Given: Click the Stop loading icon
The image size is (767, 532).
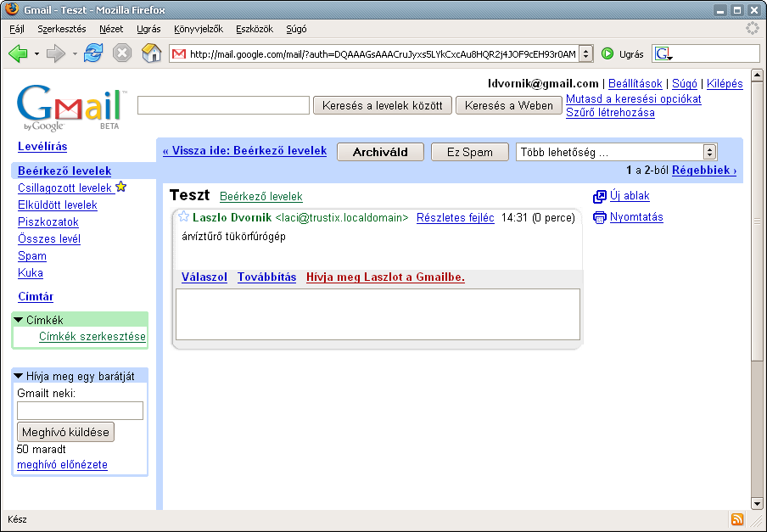Looking at the screenshot, I should 122,53.
